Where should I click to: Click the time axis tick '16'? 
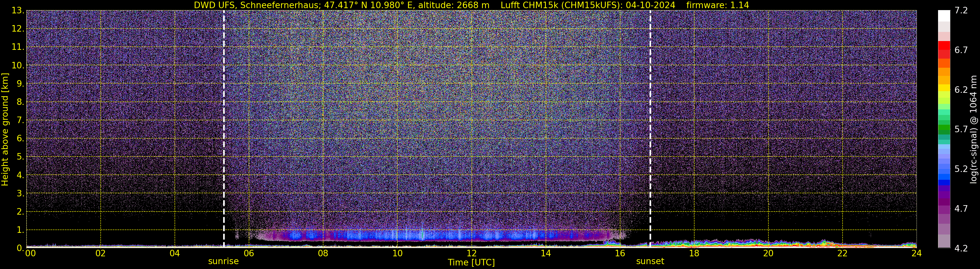(620, 254)
